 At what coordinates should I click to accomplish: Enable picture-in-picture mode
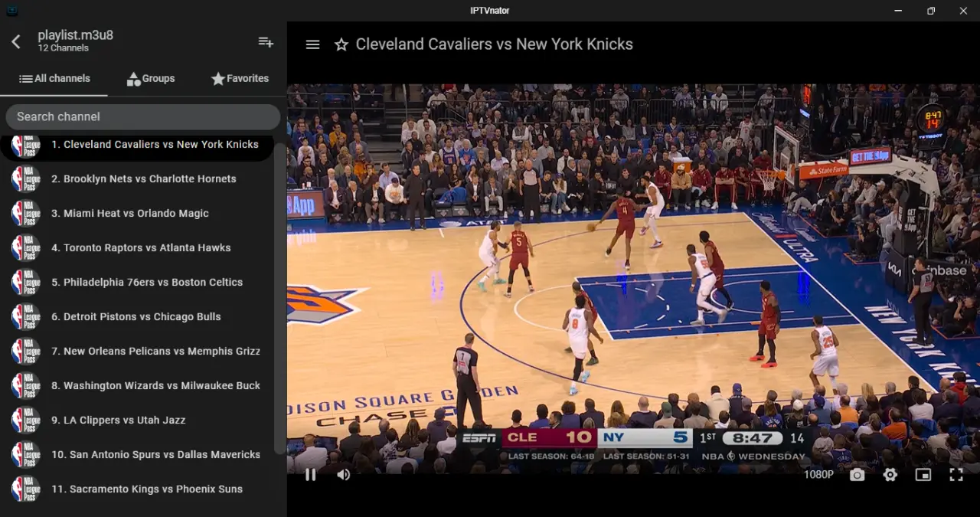tap(923, 475)
